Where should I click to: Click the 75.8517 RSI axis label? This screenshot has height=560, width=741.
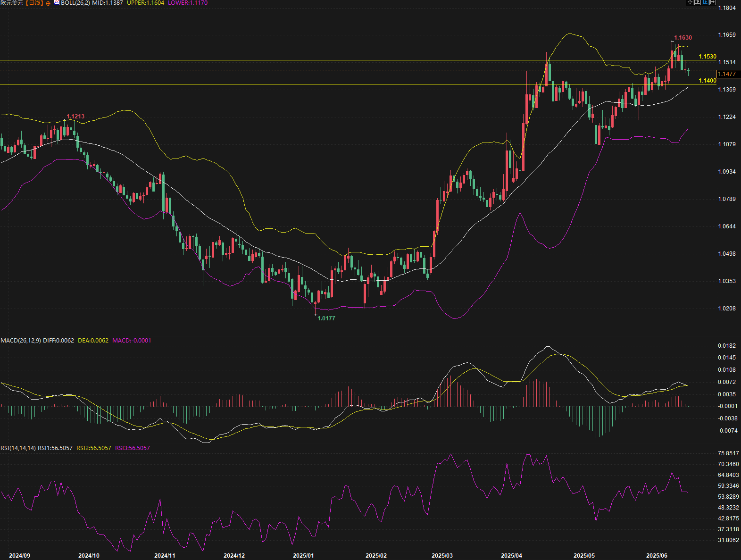click(x=728, y=453)
